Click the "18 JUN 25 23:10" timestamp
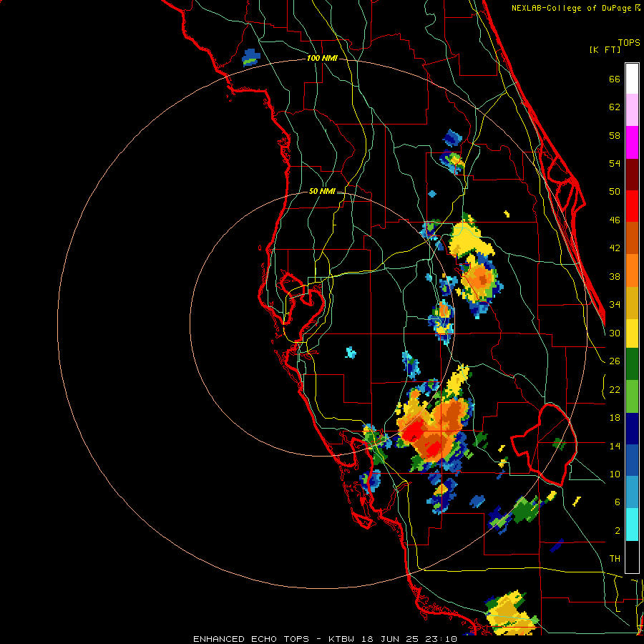The width and height of the screenshot is (644, 644). 409,639
